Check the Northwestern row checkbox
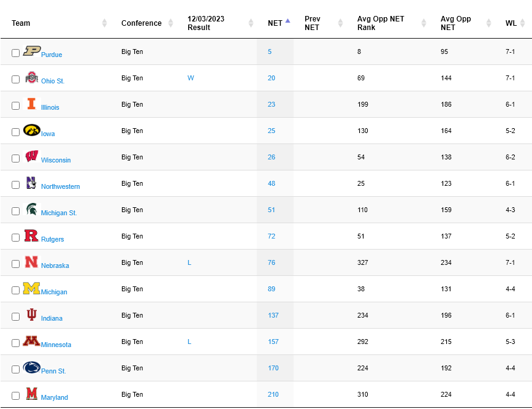Viewport: 532px width, 409px height. coord(15,185)
